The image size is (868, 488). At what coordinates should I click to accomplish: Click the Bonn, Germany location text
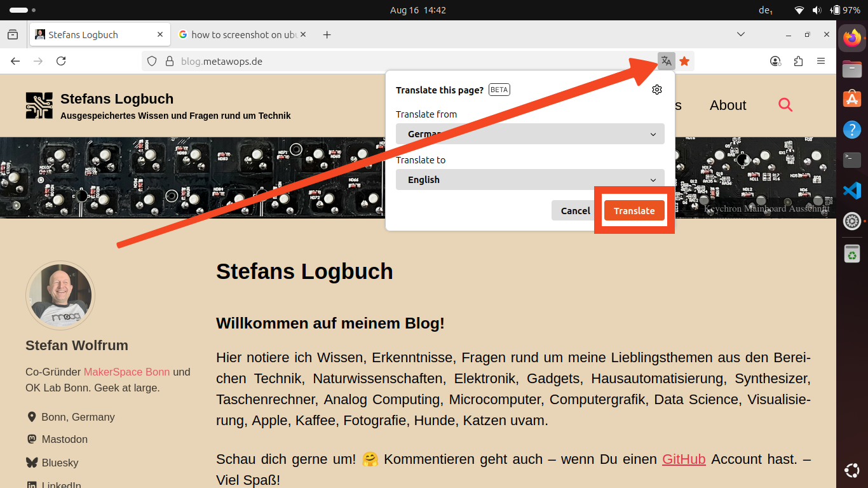(x=78, y=417)
